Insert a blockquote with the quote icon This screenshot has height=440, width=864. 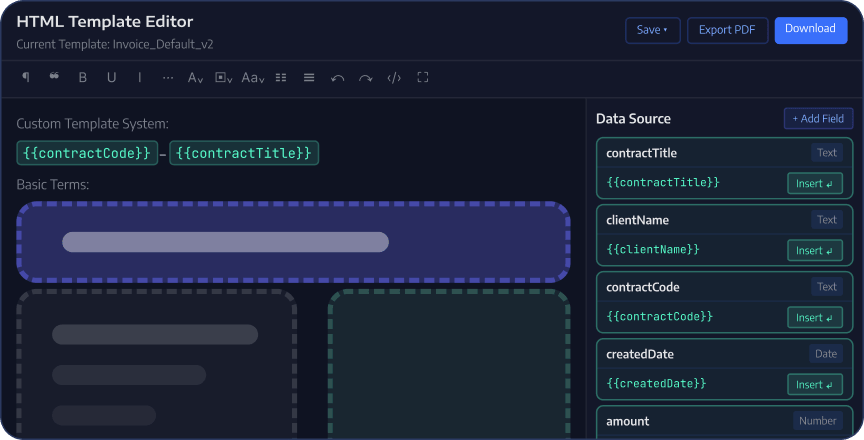54,77
